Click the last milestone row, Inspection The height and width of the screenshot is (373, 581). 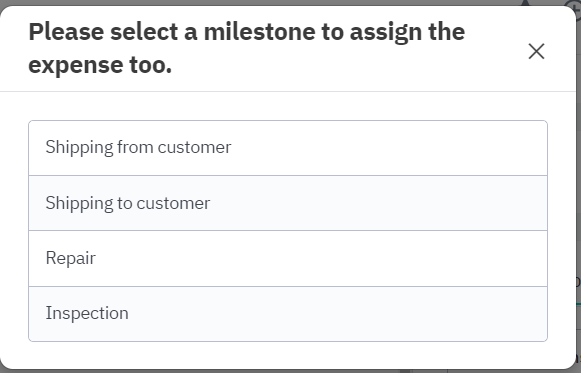[x=288, y=314]
